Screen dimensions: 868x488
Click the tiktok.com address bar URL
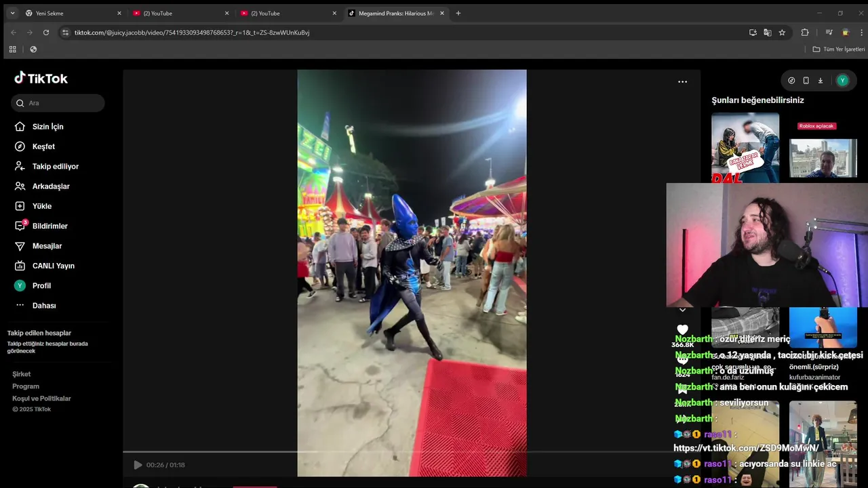pos(192,33)
